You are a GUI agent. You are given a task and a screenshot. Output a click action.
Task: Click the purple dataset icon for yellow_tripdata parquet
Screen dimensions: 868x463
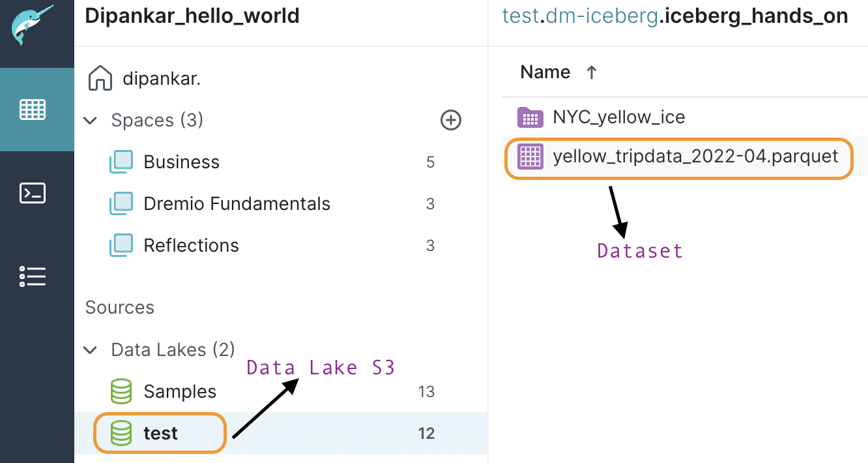[x=530, y=157]
